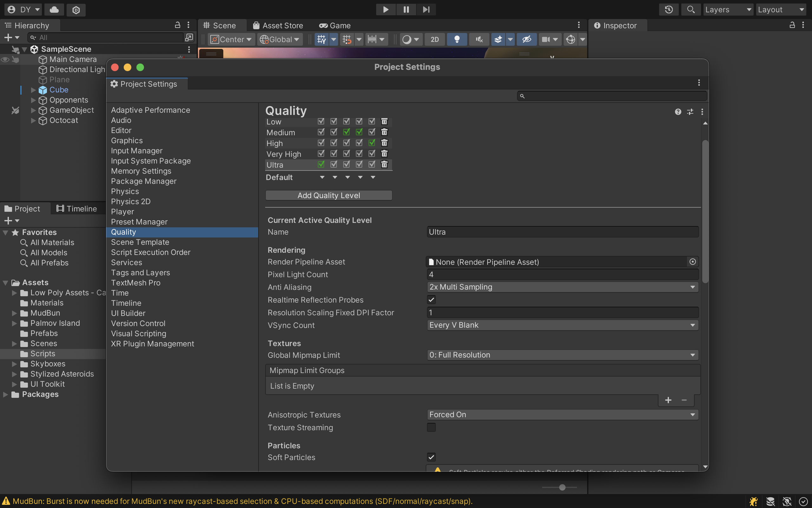Screen dimensions: 812x508
Task: Toggle last platform checkbox for High
Action: [x=372, y=143]
